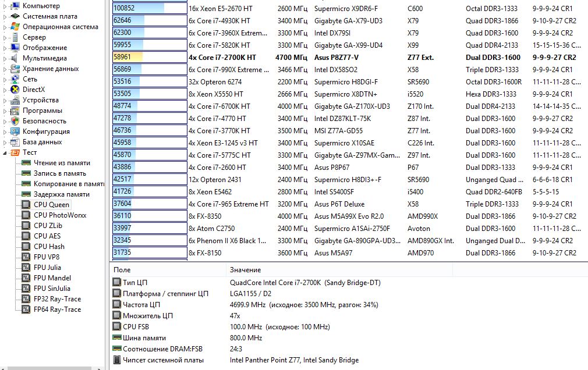The height and width of the screenshot is (370, 588).
Task: Click the Безопасность shield icon
Action: tap(15, 121)
